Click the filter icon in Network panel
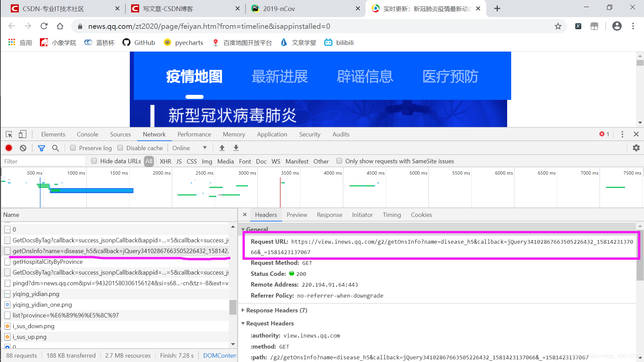644x362 pixels. pyautogui.click(x=41, y=147)
